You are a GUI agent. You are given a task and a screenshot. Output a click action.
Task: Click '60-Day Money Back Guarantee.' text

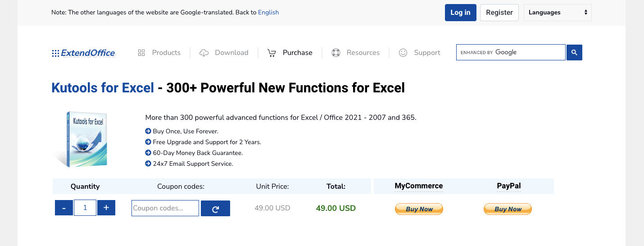tap(198, 153)
